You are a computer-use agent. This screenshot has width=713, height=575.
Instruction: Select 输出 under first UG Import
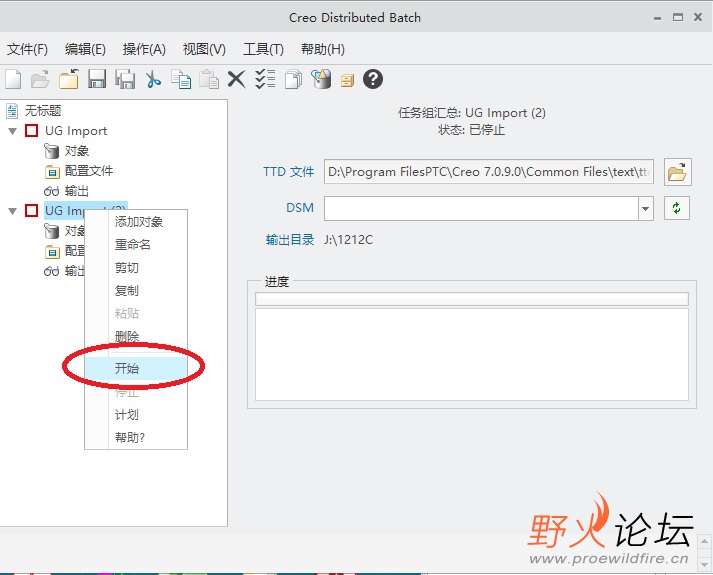(76, 191)
